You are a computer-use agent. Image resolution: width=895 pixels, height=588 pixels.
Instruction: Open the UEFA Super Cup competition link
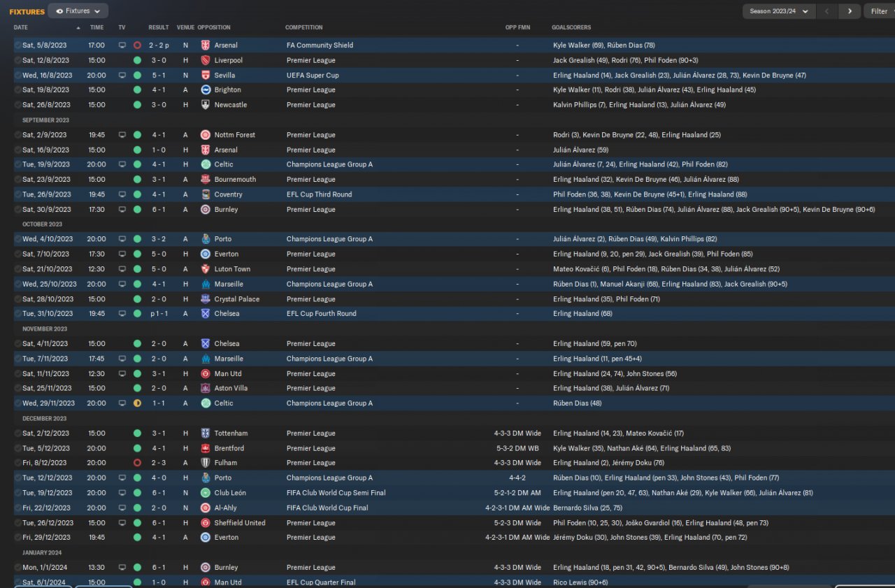tap(313, 76)
